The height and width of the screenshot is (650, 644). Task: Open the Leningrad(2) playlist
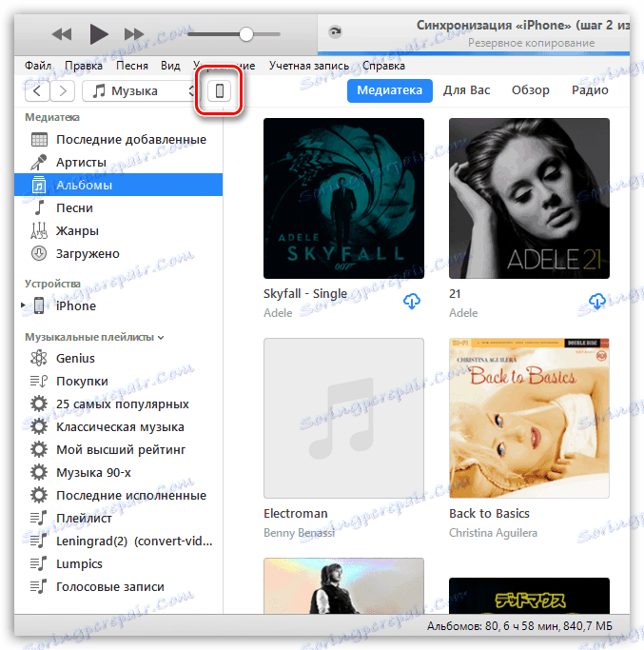pyautogui.click(x=119, y=541)
